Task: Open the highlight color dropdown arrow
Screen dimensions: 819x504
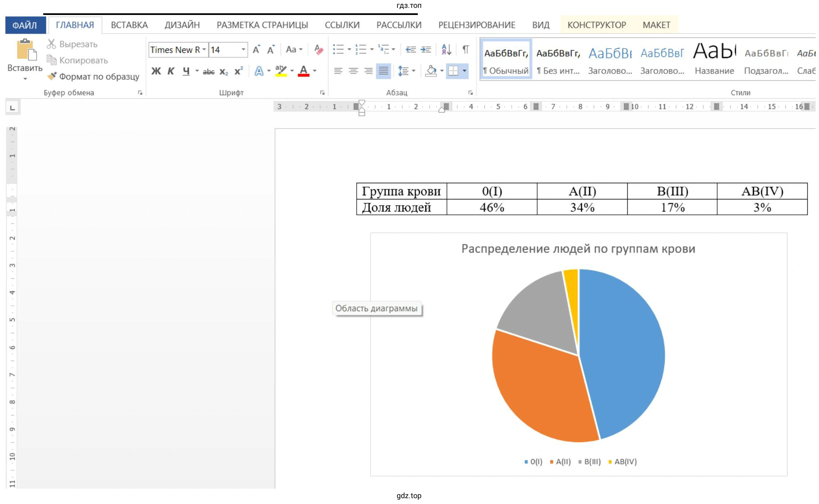Action: pyautogui.click(x=292, y=71)
